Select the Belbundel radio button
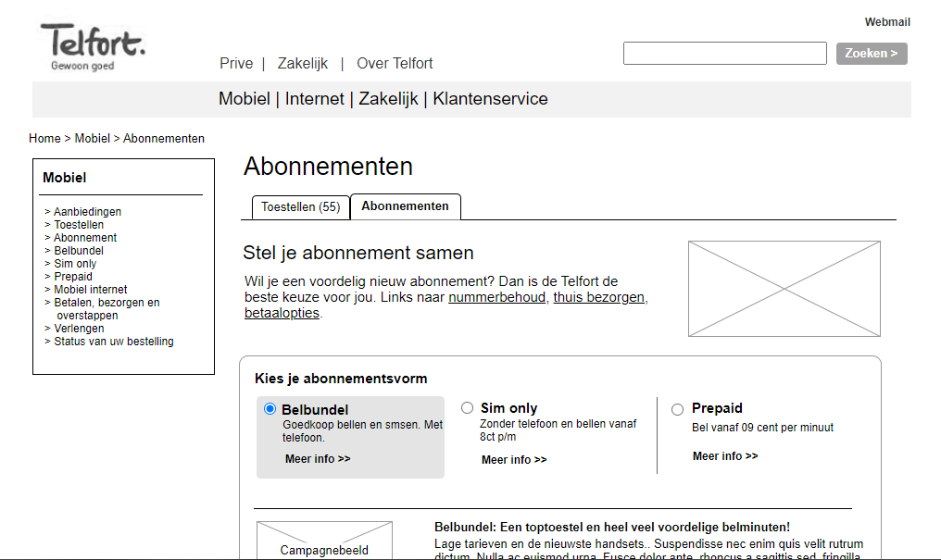The image size is (941, 560). click(270, 409)
